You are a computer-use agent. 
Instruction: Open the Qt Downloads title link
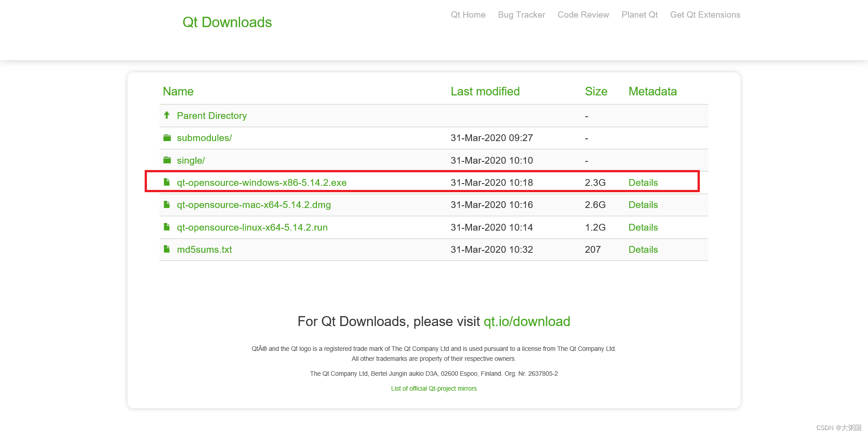[227, 22]
